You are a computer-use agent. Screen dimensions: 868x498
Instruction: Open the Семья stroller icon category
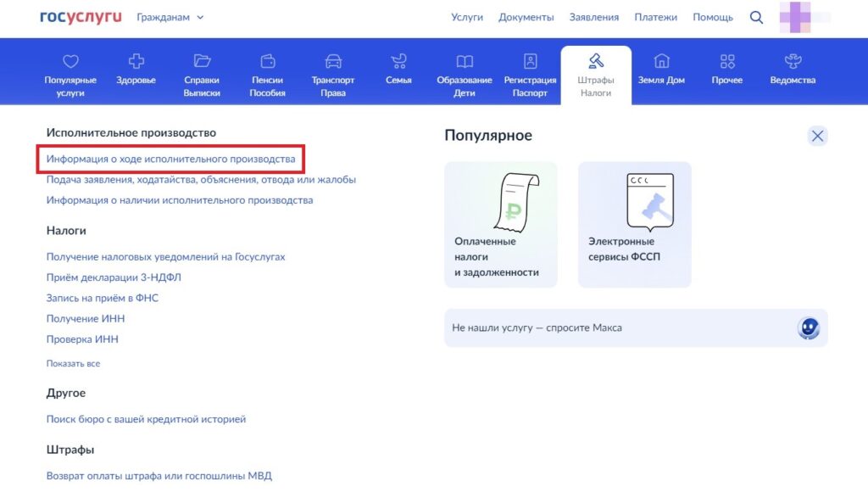point(398,62)
